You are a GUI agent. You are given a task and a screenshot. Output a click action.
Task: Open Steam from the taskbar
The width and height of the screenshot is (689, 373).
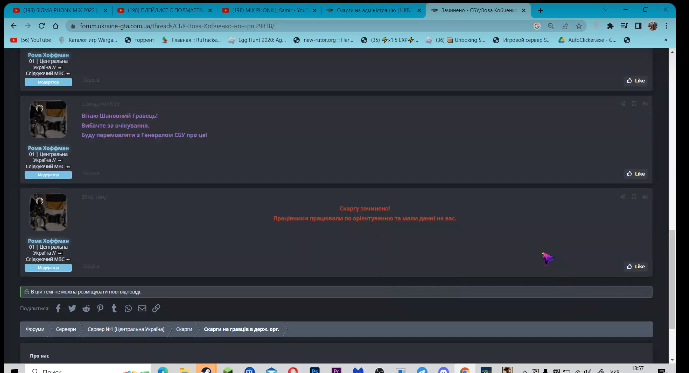pyautogui.click(x=206, y=369)
